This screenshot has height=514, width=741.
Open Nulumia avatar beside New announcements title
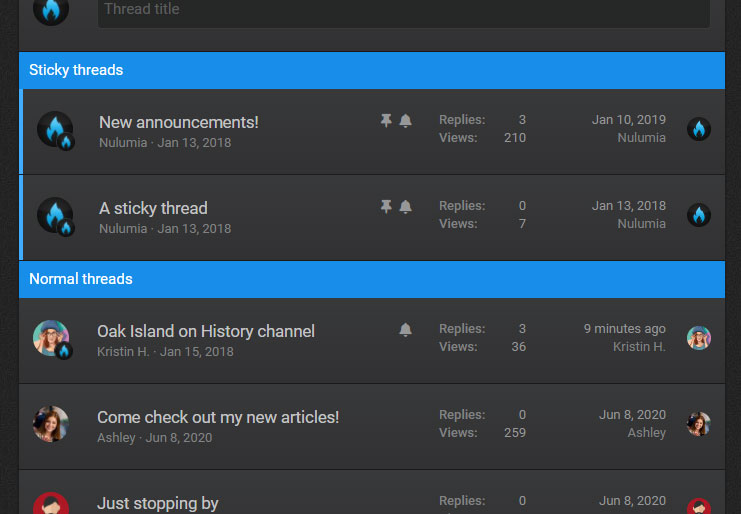(x=54, y=130)
